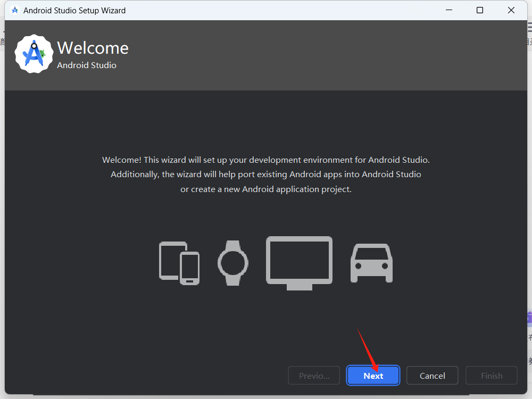
Task: Click the Android TV screen icon
Action: (299, 261)
